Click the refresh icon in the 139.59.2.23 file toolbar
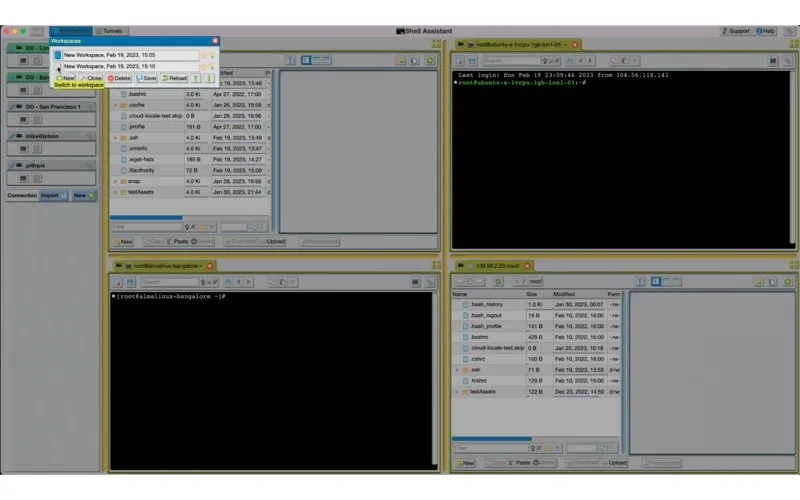Viewport: 800px width, 500px height. coord(498,282)
